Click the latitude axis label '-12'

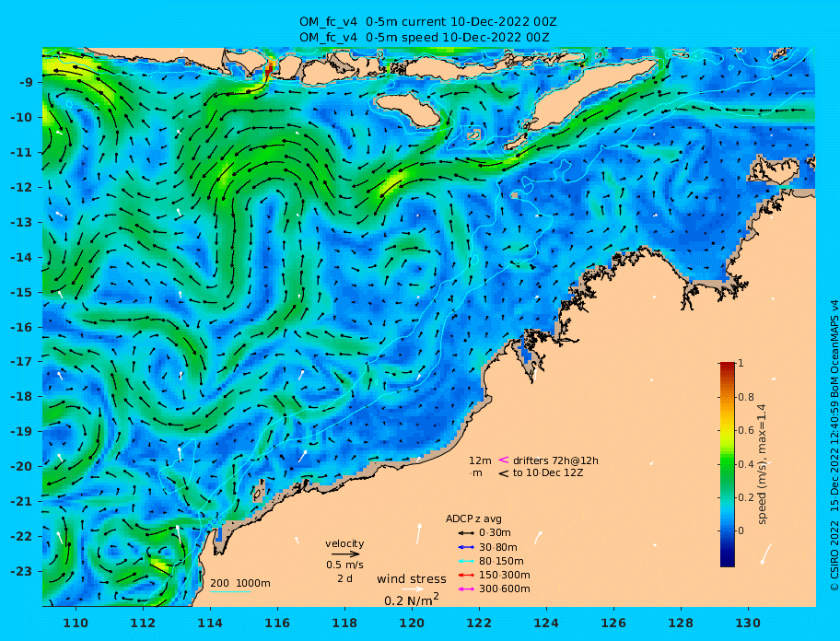coord(22,187)
